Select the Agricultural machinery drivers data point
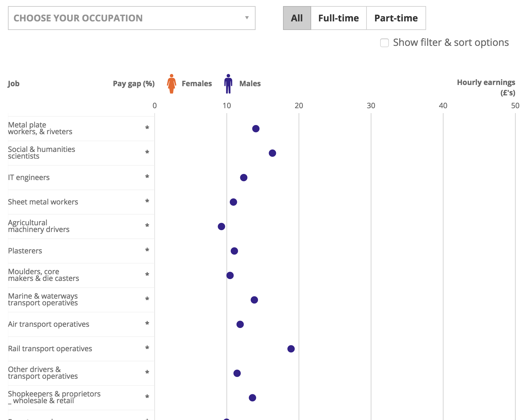 point(222,227)
